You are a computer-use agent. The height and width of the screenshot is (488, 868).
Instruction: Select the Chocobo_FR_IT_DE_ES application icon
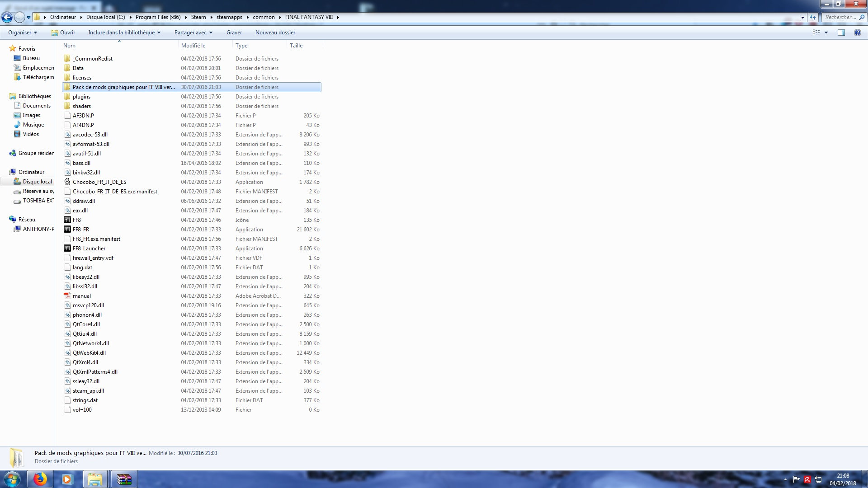[x=67, y=182]
